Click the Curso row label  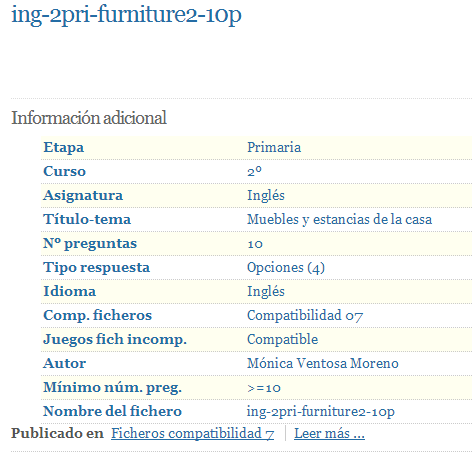(65, 171)
